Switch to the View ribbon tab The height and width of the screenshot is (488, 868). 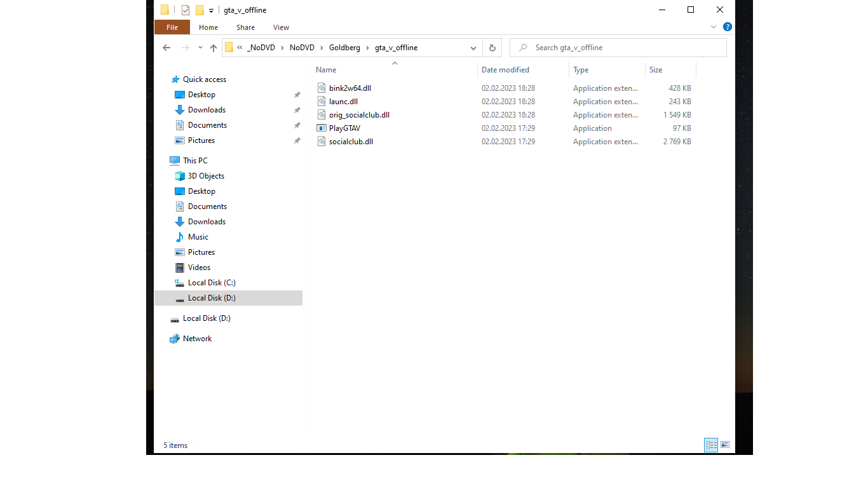coord(281,27)
